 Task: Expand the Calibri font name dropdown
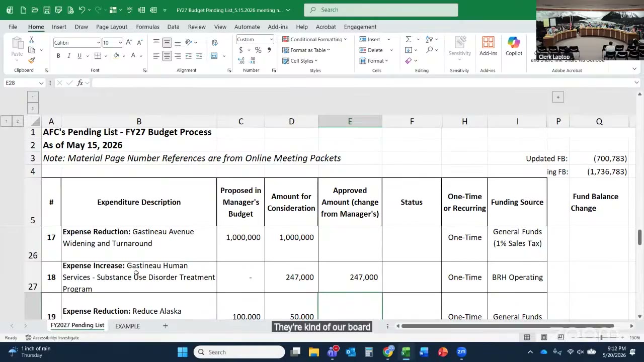coord(98,43)
